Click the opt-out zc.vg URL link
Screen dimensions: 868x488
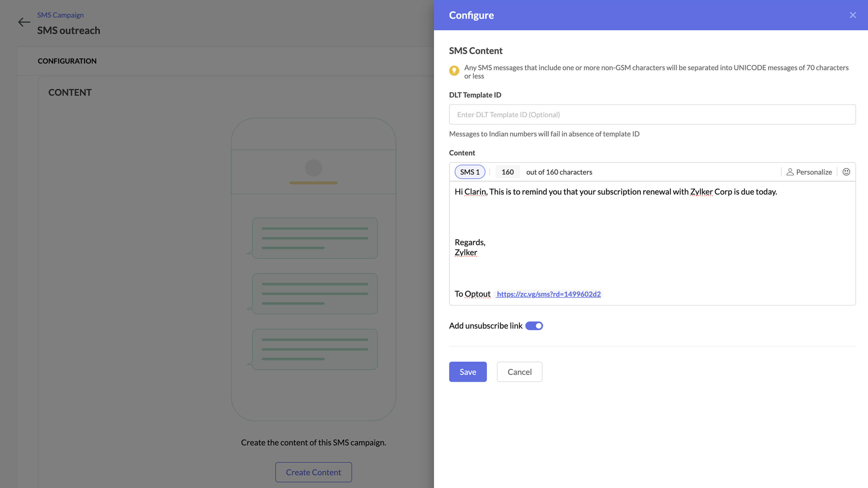[549, 294]
